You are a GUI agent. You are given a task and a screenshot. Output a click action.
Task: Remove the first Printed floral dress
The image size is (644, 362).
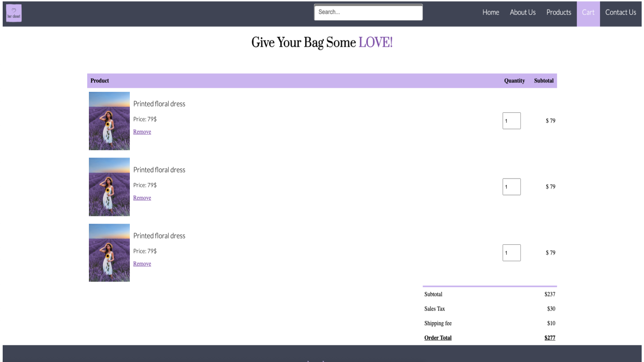tap(142, 132)
